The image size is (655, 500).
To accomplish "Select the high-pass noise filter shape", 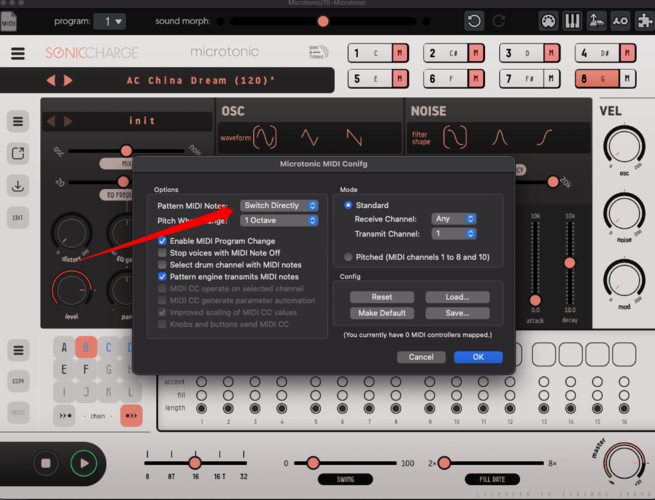I will click(544, 137).
